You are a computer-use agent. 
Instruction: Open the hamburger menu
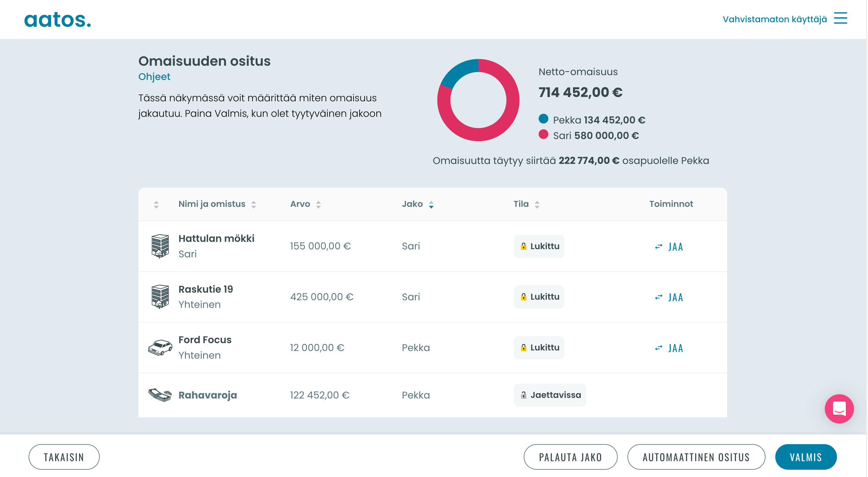tap(840, 19)
